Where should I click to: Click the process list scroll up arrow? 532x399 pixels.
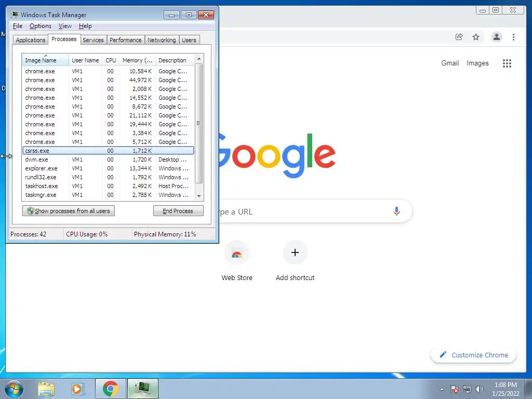click(x=199, y=59)
